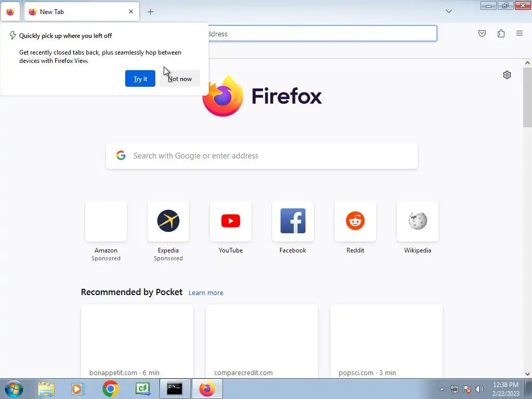Open the network tray icon

(454, 389)
